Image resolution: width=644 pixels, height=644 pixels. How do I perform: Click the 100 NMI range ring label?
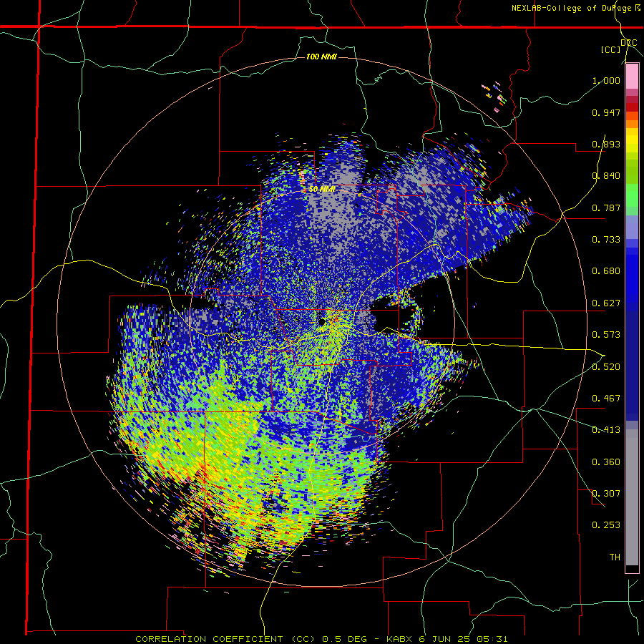(321, 57)
